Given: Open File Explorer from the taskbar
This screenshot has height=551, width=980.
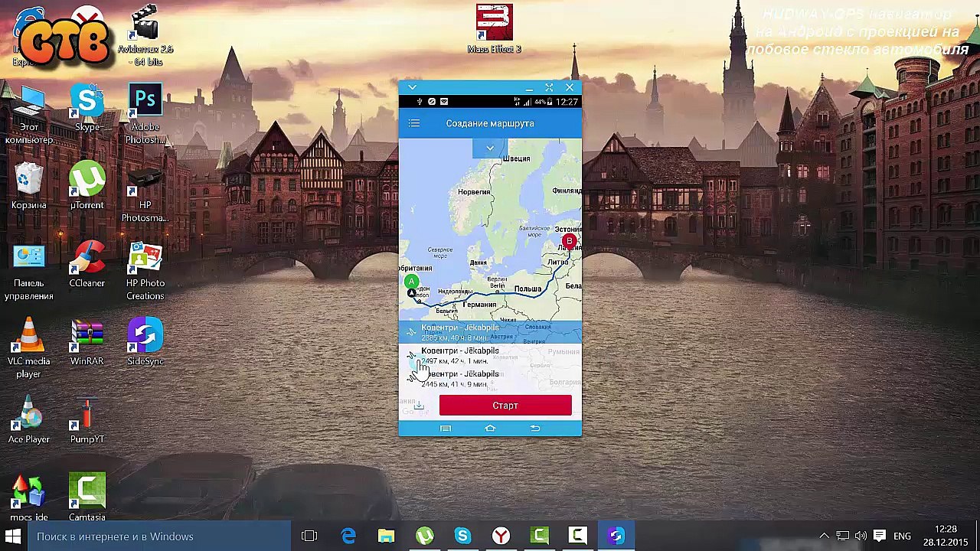Looking at the screenshot, I should pos(386,536).
